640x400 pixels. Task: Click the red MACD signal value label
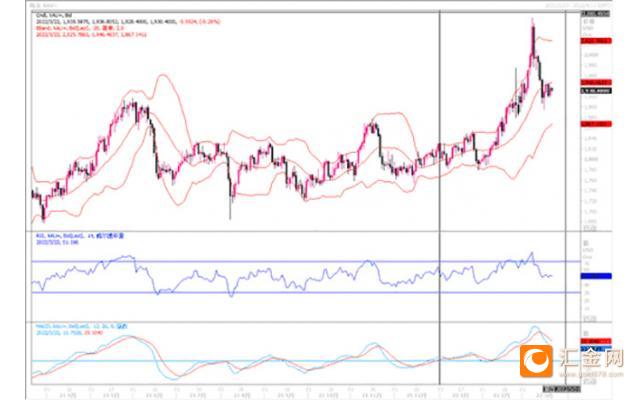click(596, 341)
